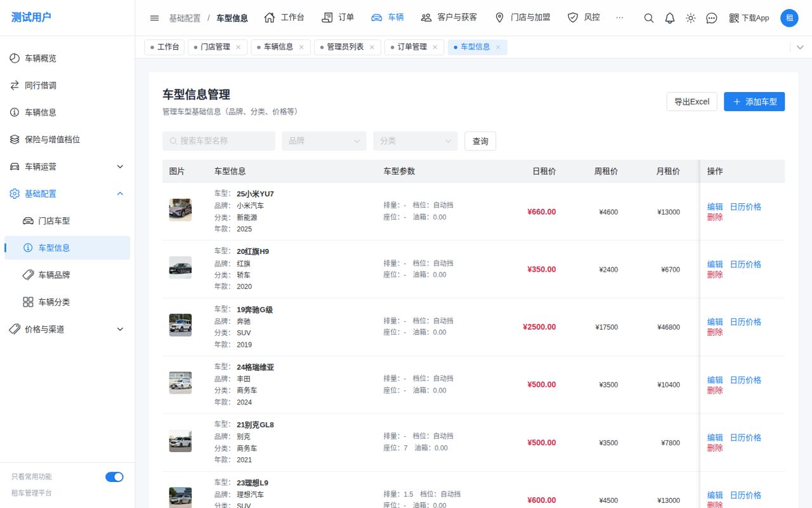This screenshot has height=508, width=812.
Task: Open the more menu ellipsis in top nav
Action: (x=619, y=18)
